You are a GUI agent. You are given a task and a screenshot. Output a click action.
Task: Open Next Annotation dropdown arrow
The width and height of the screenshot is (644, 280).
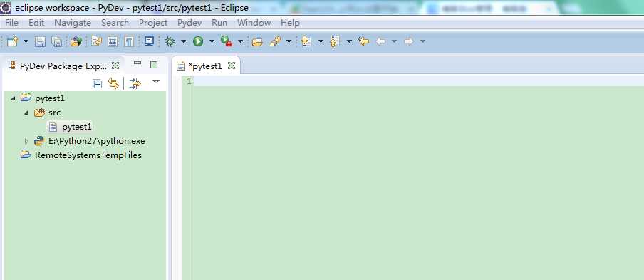pos(321,41)
